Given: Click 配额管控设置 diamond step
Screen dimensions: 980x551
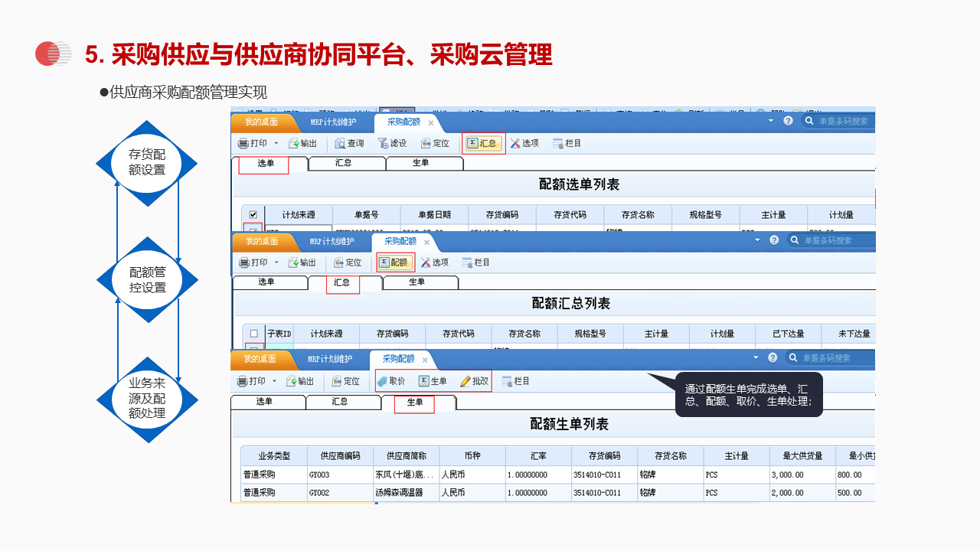Looking at the screenshot, I should point(147,280).
